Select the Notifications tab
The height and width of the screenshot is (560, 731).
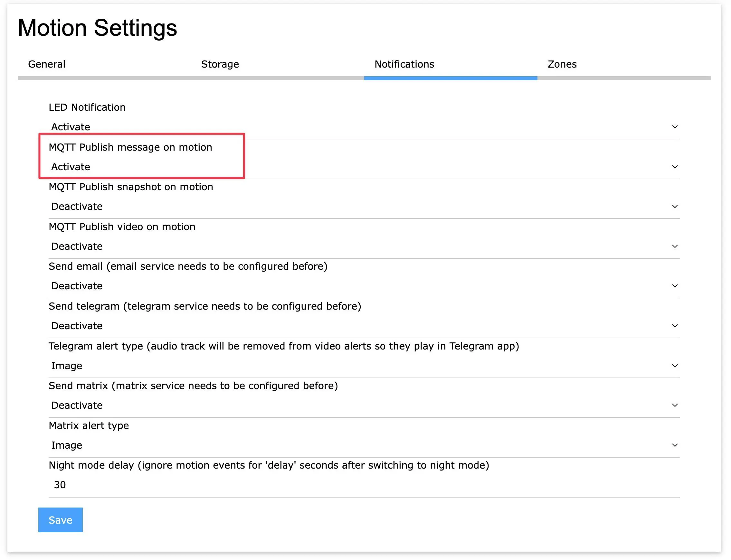[404, 64]
